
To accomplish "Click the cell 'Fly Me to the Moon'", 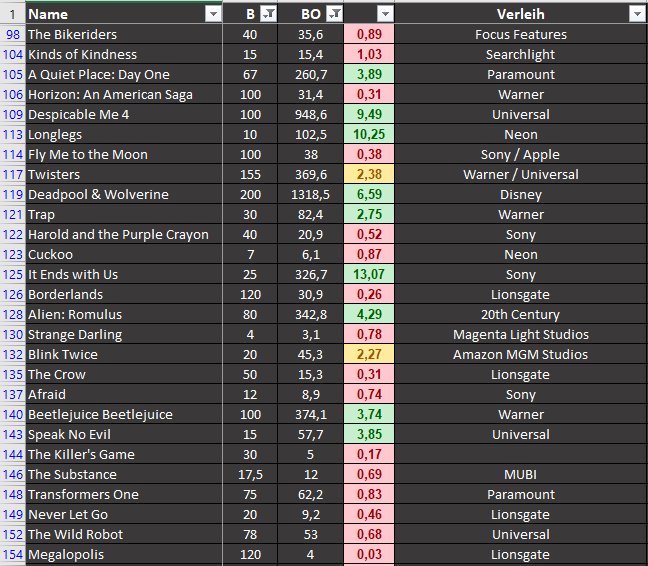I will 124,155.
